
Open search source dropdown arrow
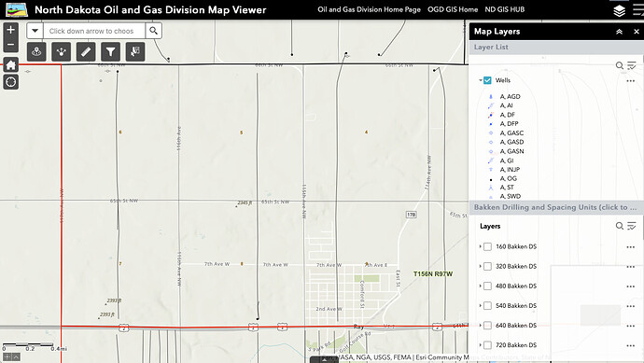click(35, 31)
